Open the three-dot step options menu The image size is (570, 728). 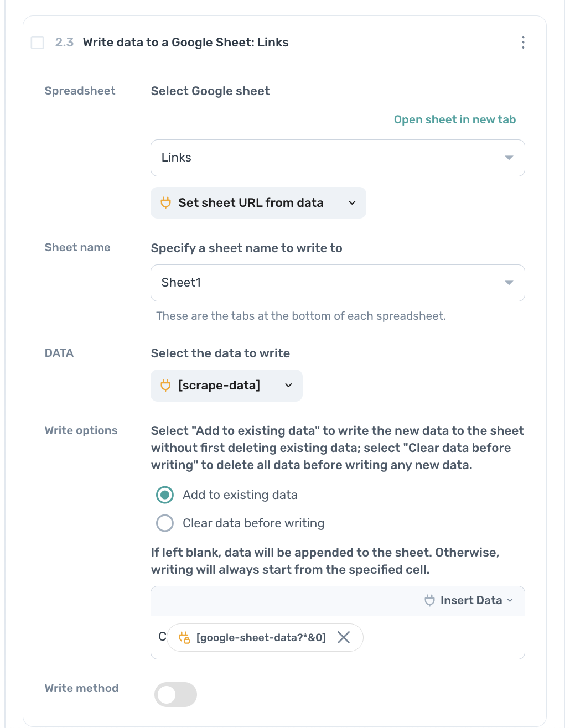(x=523, y=43)
